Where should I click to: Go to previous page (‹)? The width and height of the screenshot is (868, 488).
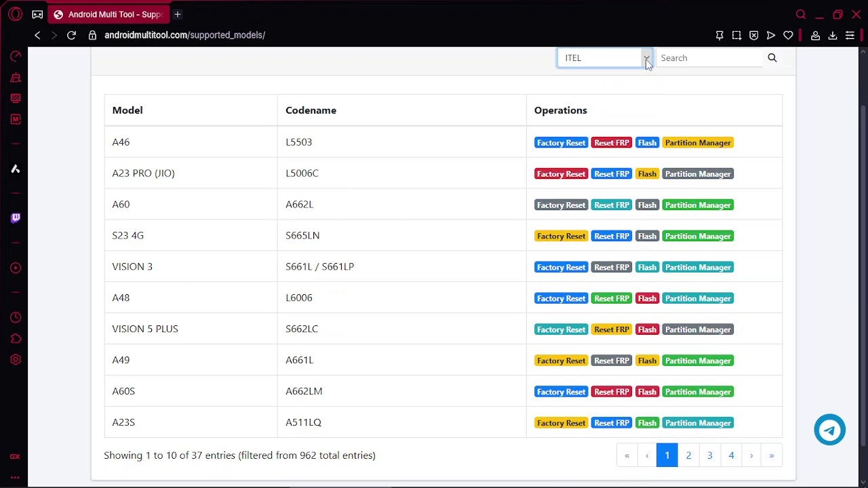pos(647,455)
